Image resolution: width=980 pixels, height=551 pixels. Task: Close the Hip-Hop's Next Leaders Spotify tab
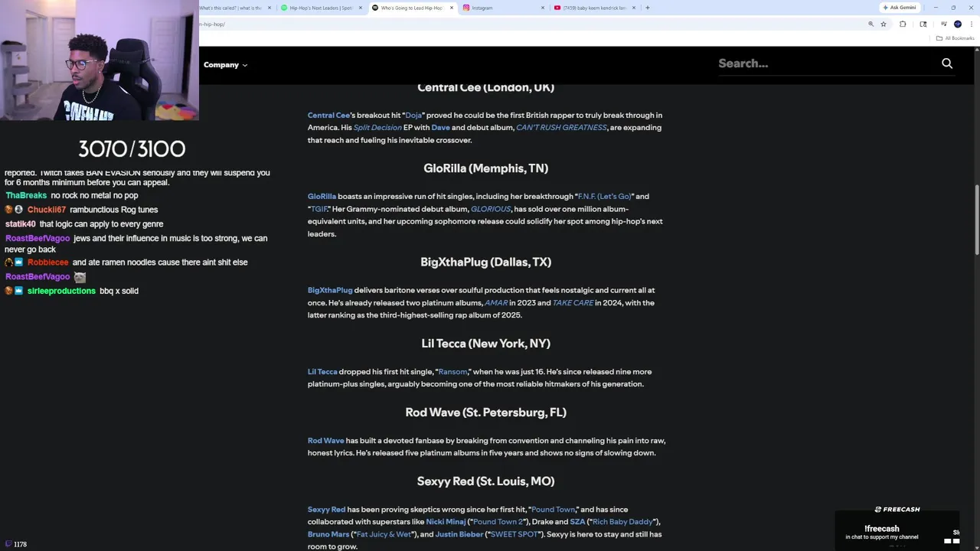[361, 8]
